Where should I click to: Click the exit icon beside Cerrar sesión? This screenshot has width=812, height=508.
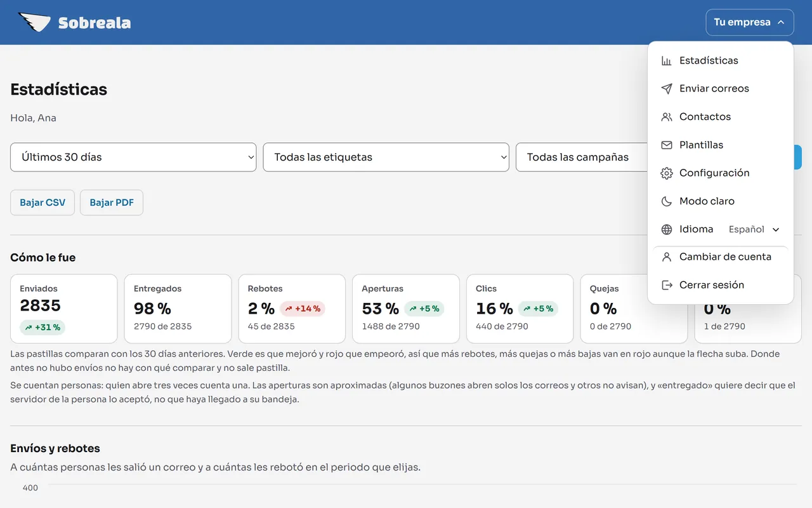[x=666, y=285]
